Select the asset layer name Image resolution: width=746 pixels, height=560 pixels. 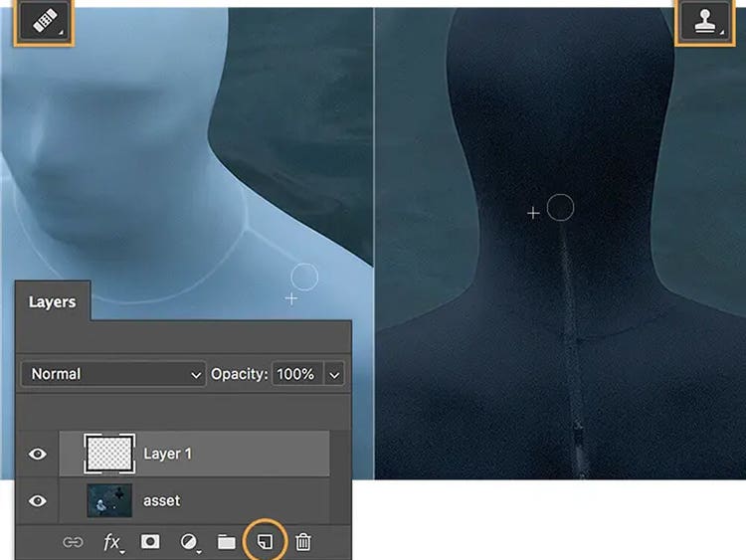(x=162, y=501)
